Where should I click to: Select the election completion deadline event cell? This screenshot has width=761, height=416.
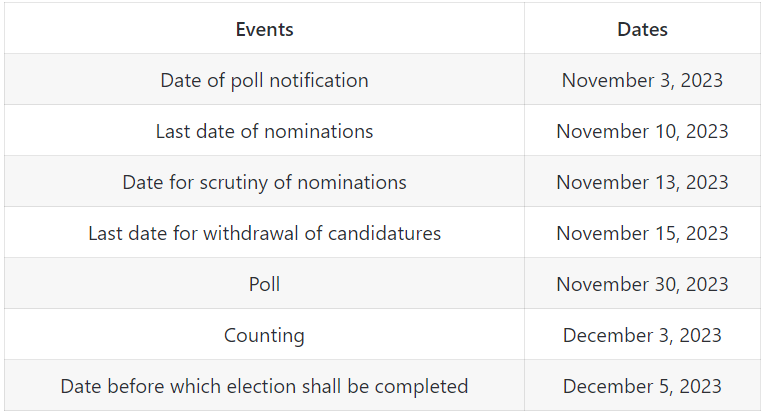pos(264,386)
